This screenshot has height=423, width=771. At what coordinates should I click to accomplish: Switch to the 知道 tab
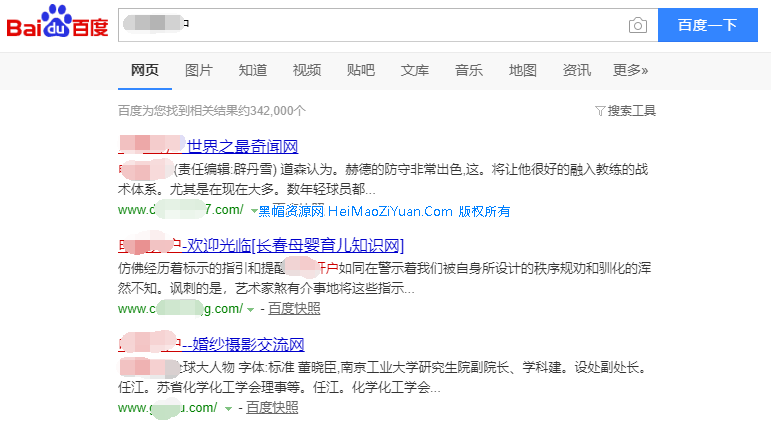(x=253, y=70)
